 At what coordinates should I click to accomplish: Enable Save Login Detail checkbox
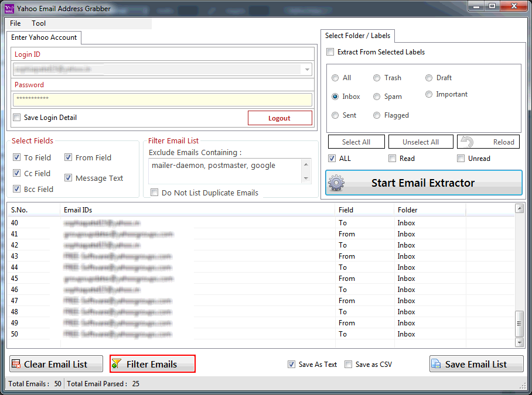coord(16,118)
